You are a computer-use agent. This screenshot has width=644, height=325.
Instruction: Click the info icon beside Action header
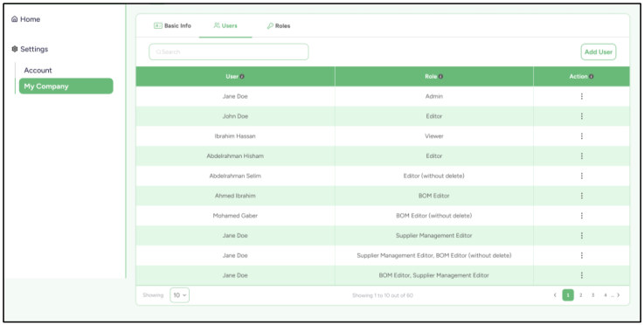[592, 77]
